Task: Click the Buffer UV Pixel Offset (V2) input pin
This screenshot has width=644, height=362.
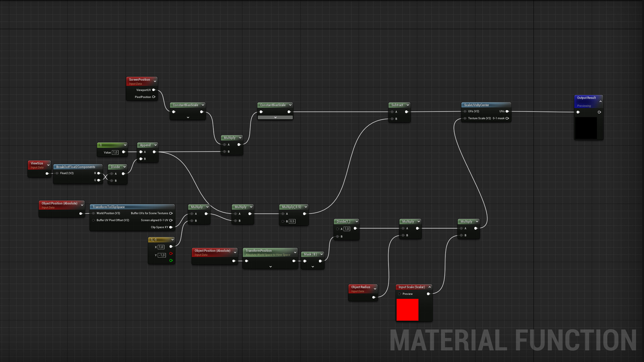Action: pyautogui.click(x=93, y=220)
